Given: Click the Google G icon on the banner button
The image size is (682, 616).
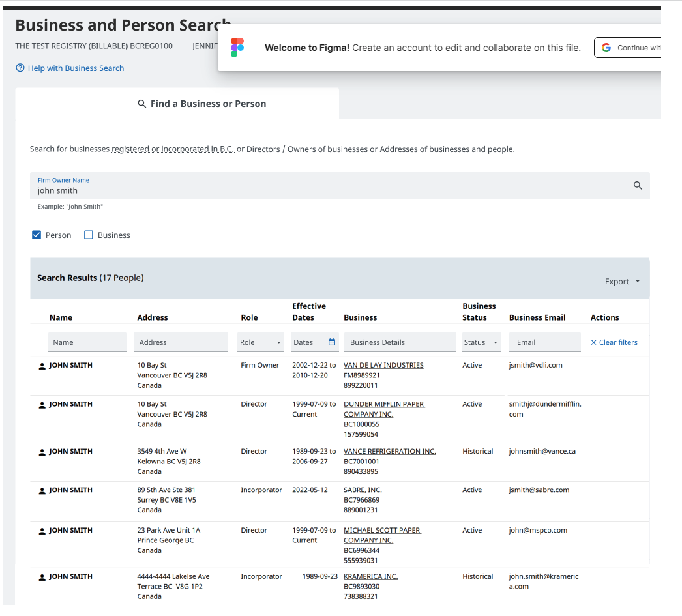Looking at the screenshot, I should [606, 47].
